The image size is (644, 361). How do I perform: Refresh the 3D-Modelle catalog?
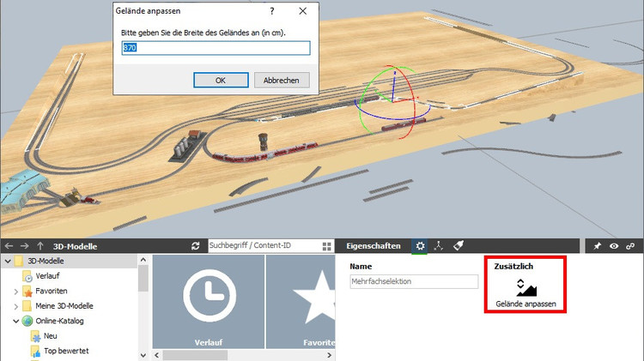click(x=196, y=246)
